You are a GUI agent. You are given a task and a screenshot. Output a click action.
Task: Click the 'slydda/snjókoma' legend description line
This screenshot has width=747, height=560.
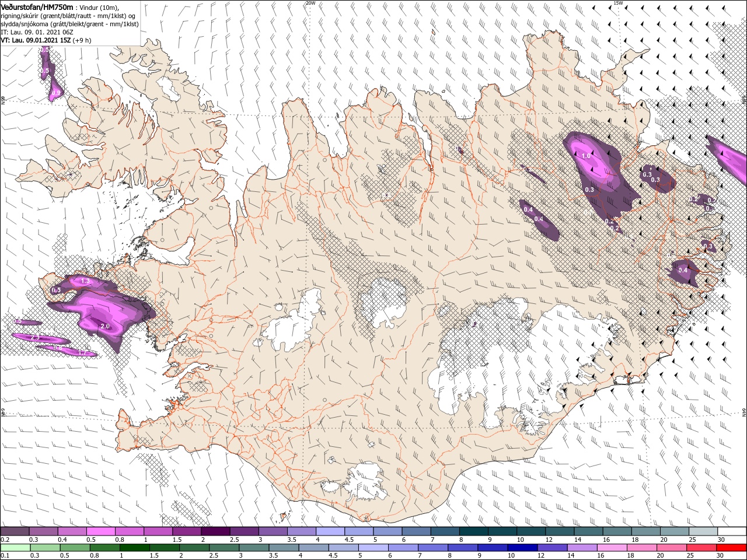point(68,24)
